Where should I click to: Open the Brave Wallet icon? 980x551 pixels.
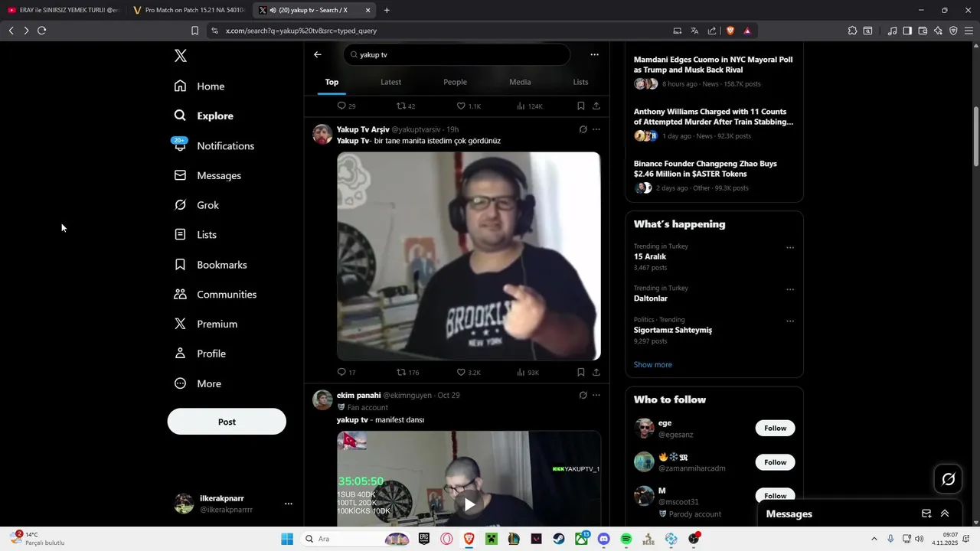pos(923,31)
